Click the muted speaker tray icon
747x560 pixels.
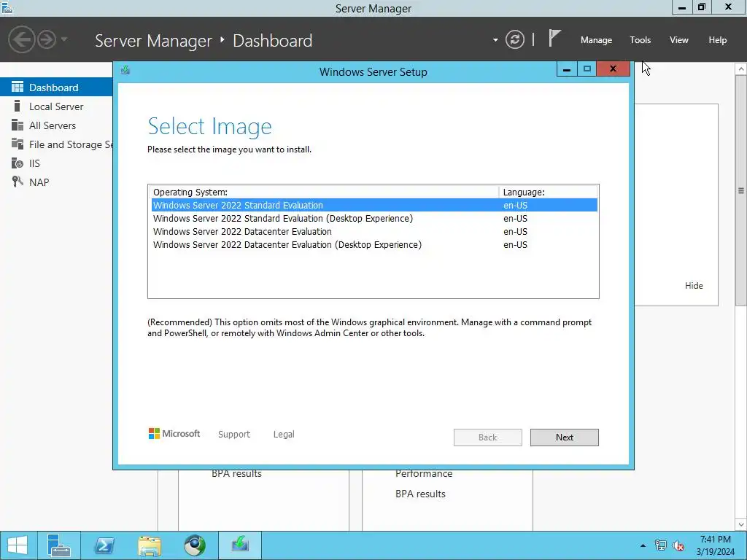coord(678,545)
